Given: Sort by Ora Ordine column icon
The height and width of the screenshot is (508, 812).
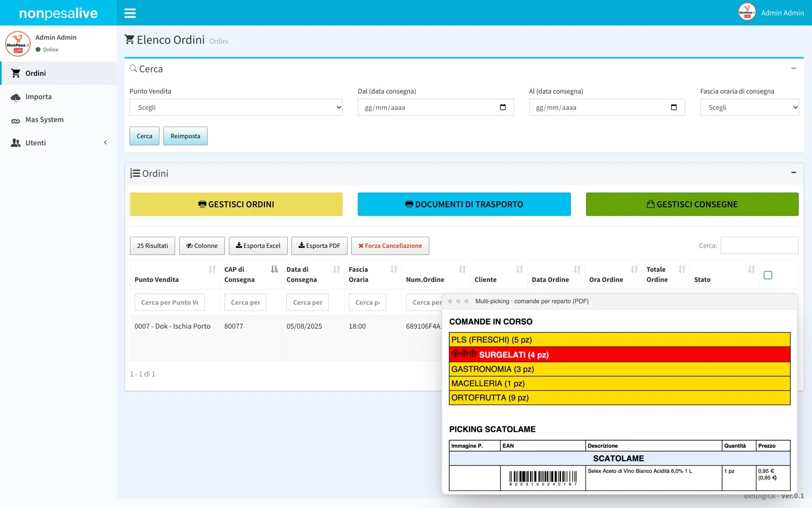Looking at the screenshot, I should [634, 269].
